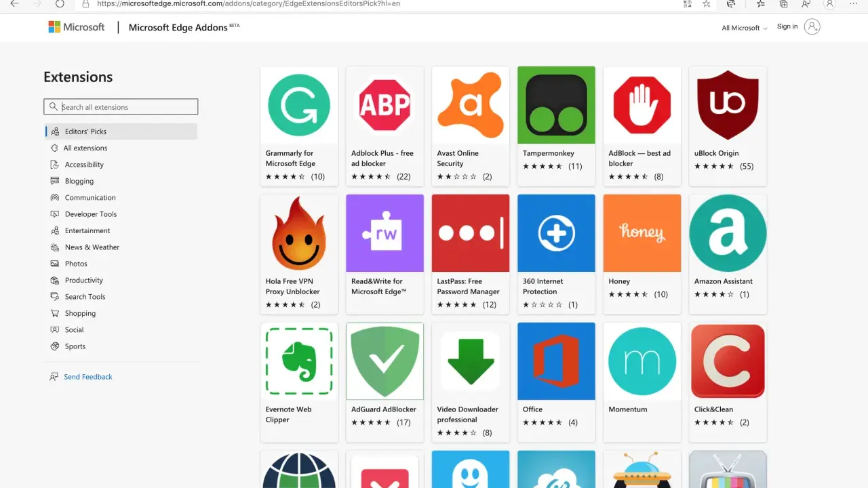Screen dimensions: 868x488
Task: Click the Amazon Assistant title text
Action: click(x=724, y=281)
